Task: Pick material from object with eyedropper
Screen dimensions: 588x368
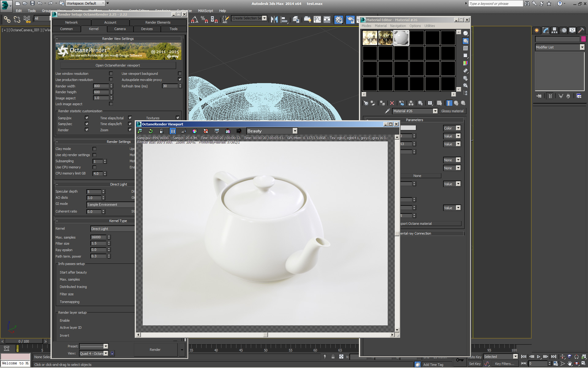Action: 387,111
